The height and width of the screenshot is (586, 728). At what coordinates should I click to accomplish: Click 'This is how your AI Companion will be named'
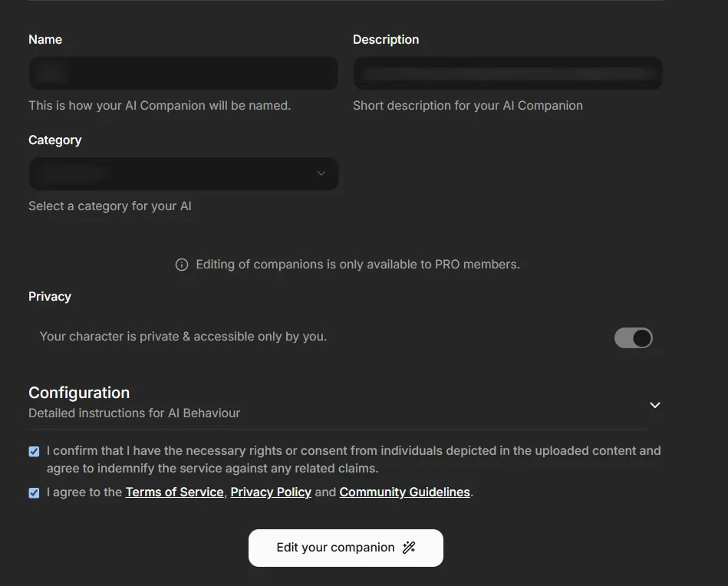click(160, 105)
